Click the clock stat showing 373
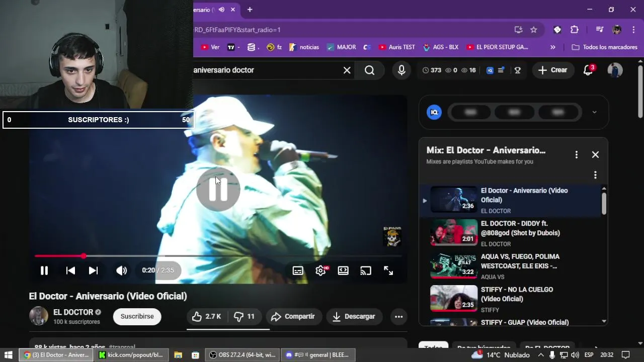644x362 pixels. (432, 70)
